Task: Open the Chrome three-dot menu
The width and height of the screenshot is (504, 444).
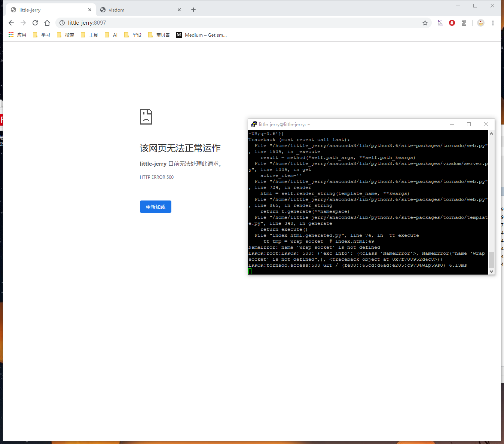Action: point(493,22)
